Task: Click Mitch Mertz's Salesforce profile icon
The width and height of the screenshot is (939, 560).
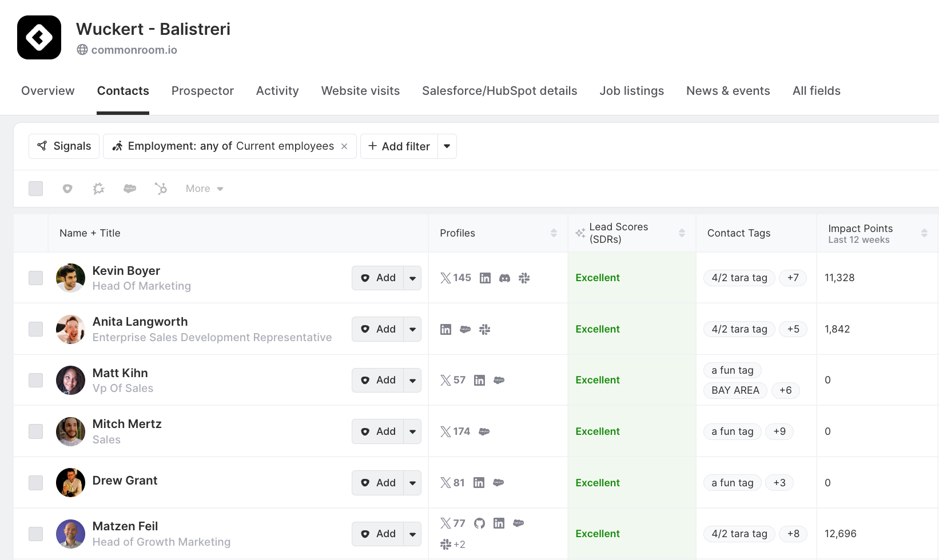Action: (484, 432)
